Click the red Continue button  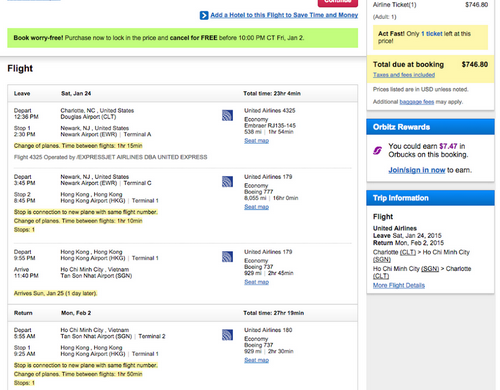click(338, 3)
